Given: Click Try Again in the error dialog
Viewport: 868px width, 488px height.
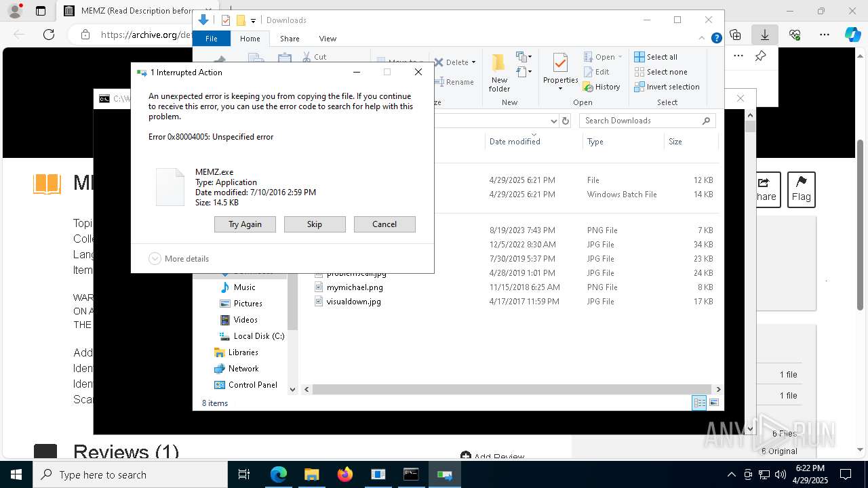Looking at the screenshot, I should point(245,224).
